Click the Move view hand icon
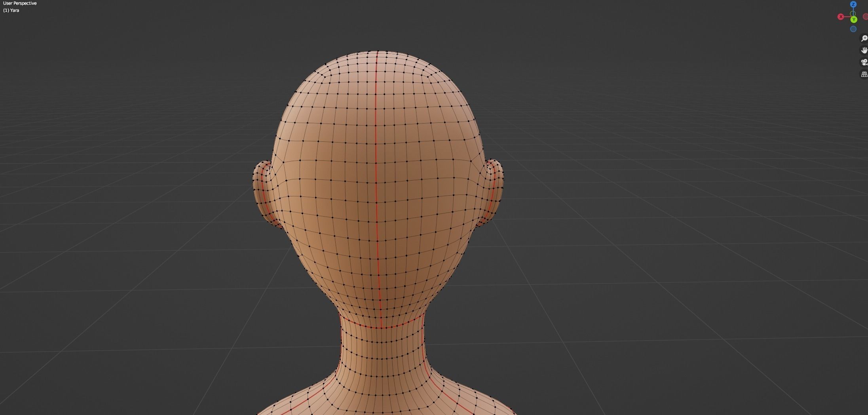Image resolution: width=868 pixels, height=415 pixels. pyautogui.click(x=864, y=50)
